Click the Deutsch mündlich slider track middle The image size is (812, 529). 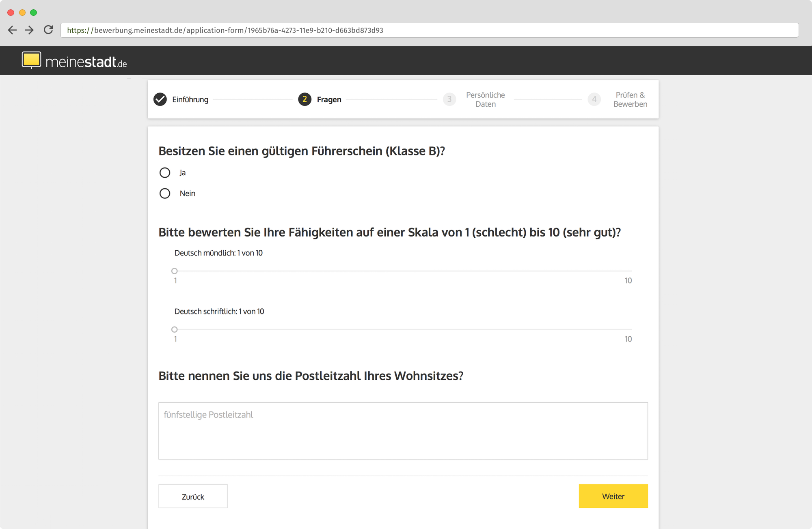[403, 271]
